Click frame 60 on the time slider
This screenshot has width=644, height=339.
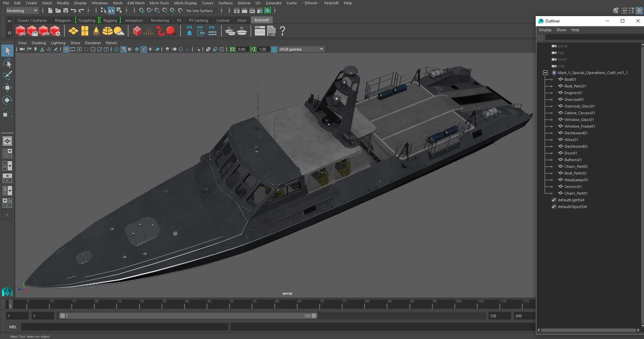275,304
